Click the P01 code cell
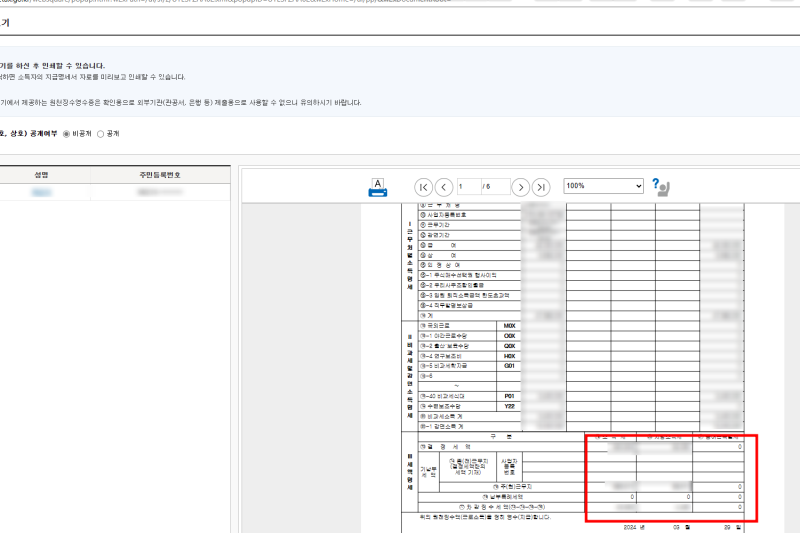The width and height of the screenshot is (800, 533). 509,396
